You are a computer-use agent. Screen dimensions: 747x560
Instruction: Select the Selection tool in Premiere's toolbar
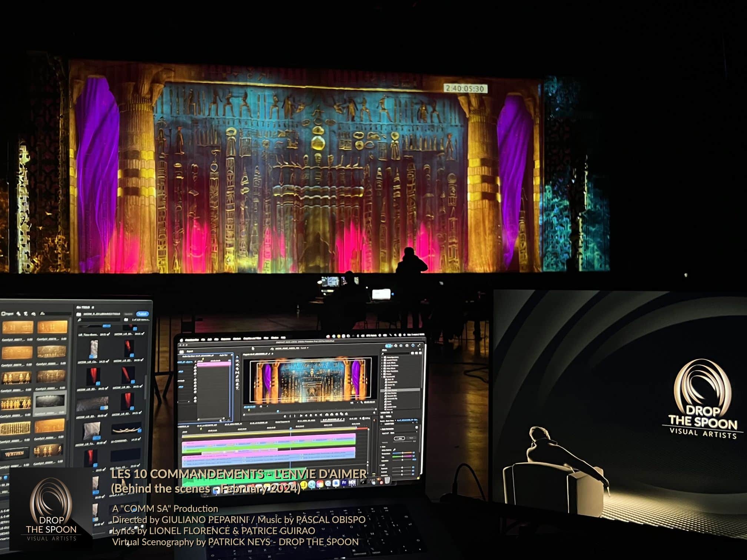click(238, 357)
